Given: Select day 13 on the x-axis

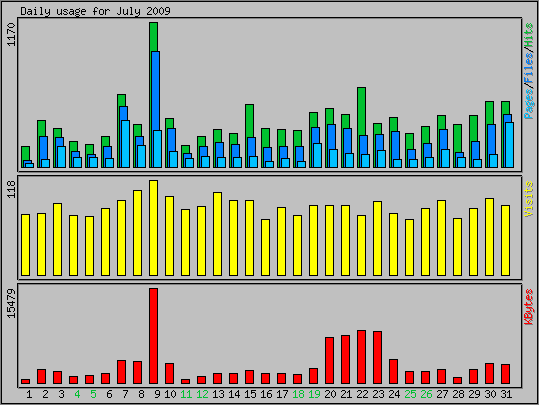Looking at the screenshot, I should (218, 394).
